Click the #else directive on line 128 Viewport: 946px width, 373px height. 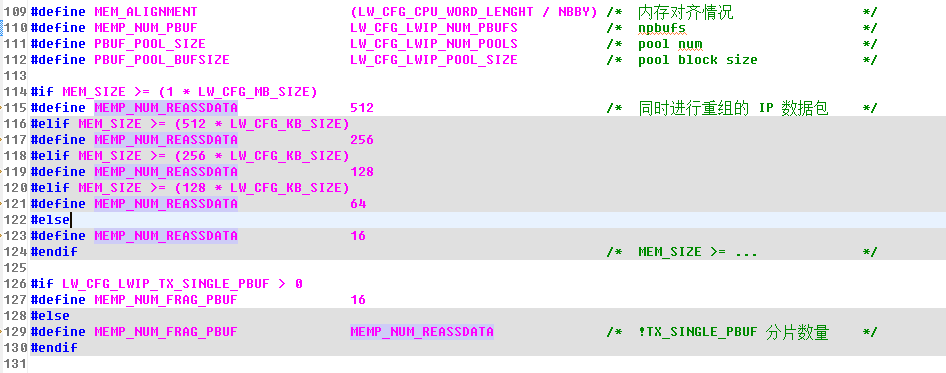coord(50,316)
